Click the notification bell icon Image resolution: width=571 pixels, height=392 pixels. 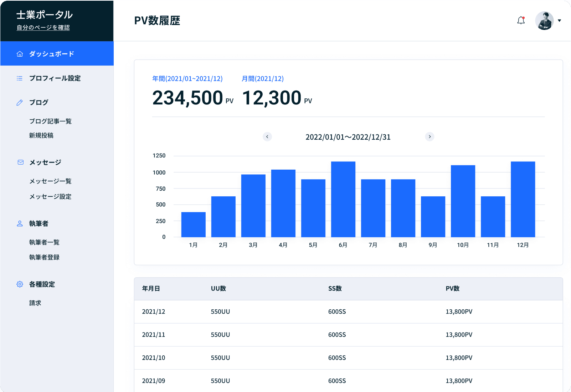(521, 21)
